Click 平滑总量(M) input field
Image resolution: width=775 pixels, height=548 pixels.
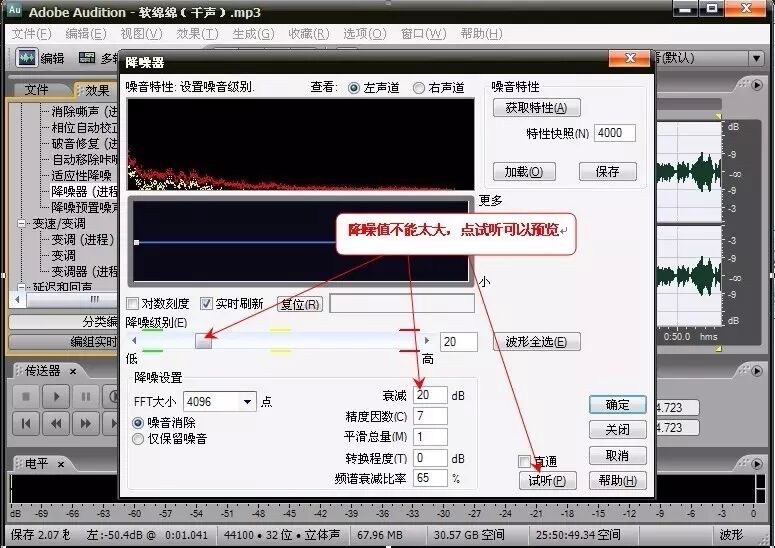430,437
